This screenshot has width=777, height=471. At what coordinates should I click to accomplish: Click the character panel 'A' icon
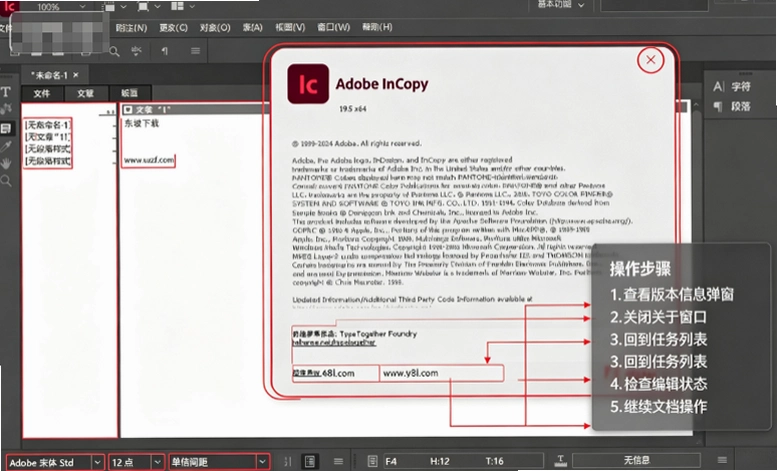(718, 87)
